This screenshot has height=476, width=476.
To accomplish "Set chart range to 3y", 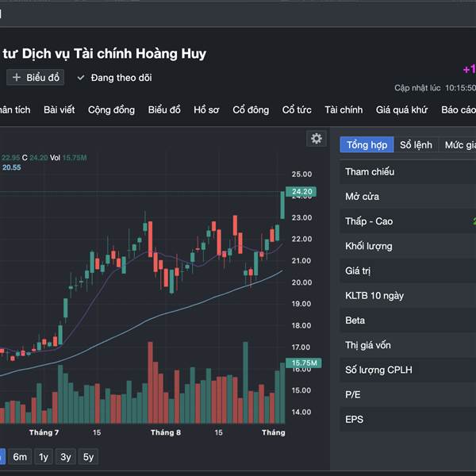I will click(x=66, y=457).
